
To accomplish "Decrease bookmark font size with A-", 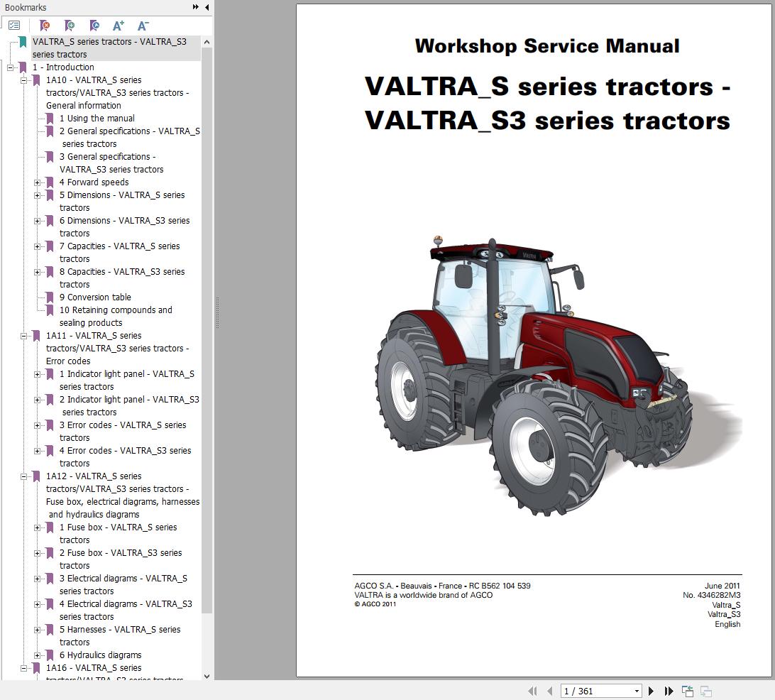I will coord(143,26).
